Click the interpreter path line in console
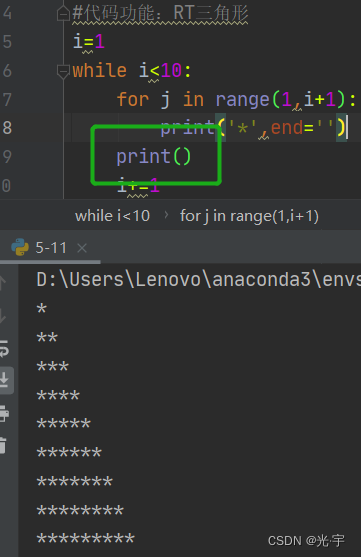 pos(198,280)
